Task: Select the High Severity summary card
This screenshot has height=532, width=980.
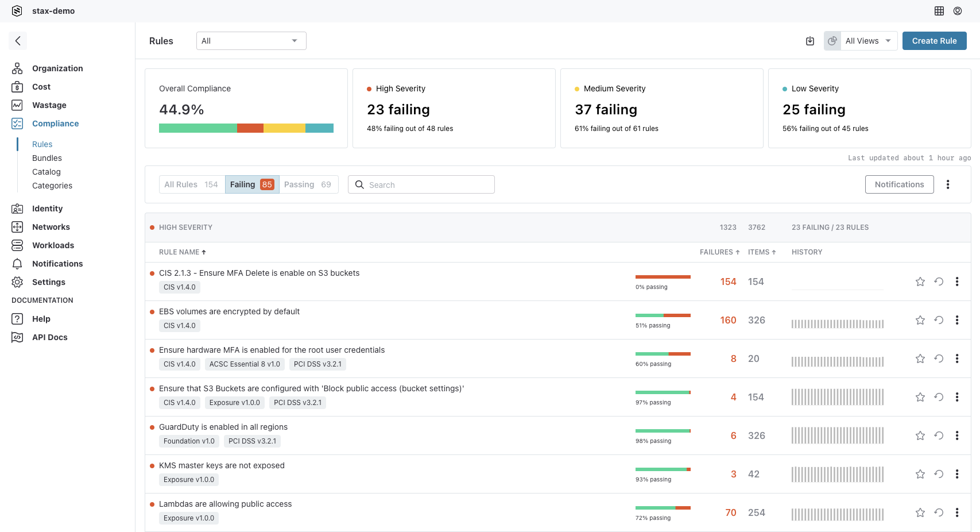Action: click(454, 108)
